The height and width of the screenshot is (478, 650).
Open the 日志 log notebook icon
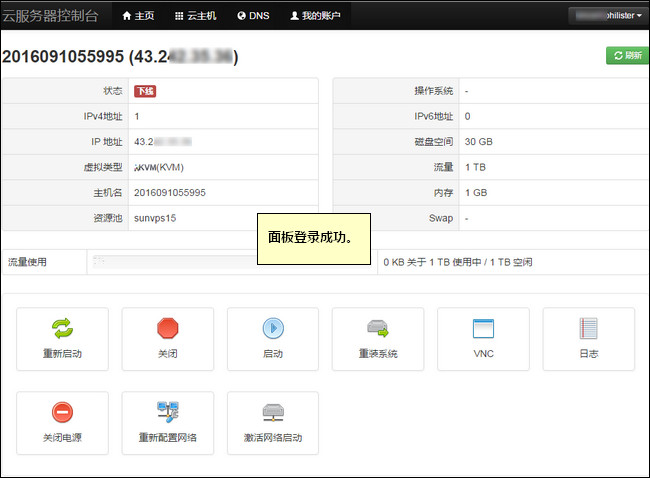[x=588, y=328]
